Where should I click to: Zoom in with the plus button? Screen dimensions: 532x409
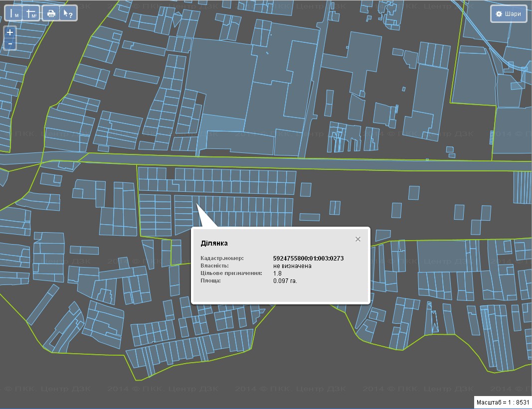click(x=10, y=32)
